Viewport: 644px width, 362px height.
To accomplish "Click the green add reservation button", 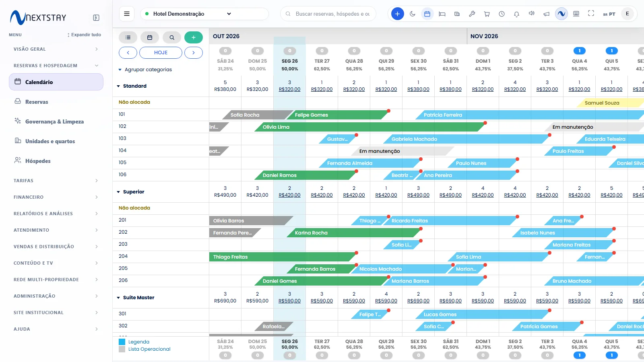I will [x=194, y=37].
